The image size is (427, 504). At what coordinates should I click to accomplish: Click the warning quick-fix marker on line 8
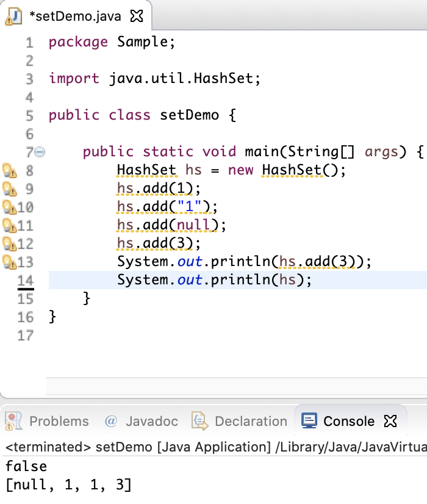[10, 170]
